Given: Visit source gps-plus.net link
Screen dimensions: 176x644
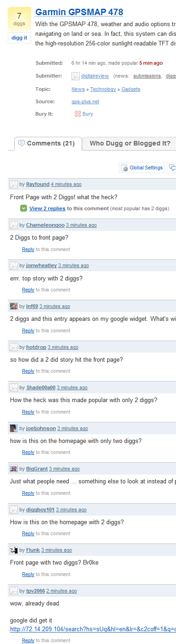Looking at the screenshot, I should (85, 102).
